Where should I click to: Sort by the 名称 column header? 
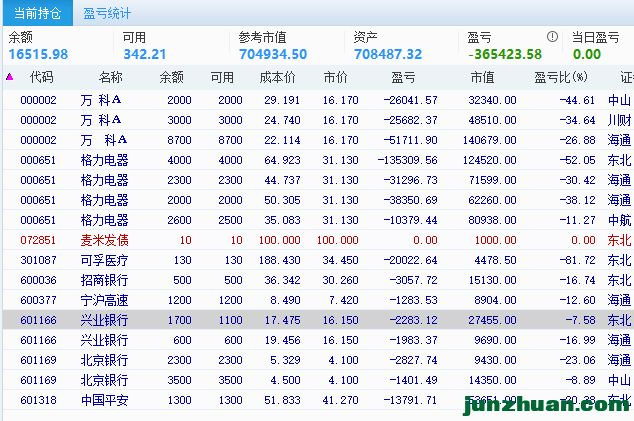[x=110, y=77]
